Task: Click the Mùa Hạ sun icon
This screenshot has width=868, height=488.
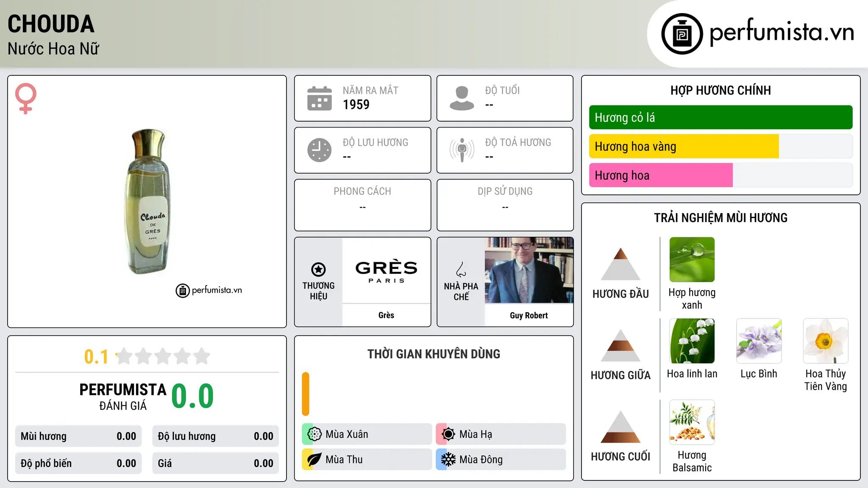Action: coord(448,434)
